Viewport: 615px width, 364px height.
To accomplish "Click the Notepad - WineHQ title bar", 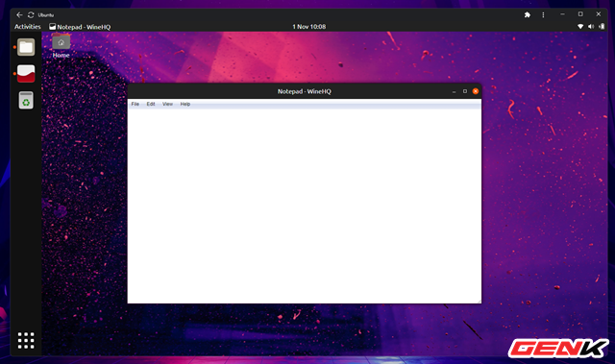I will [x=305, y=91].
